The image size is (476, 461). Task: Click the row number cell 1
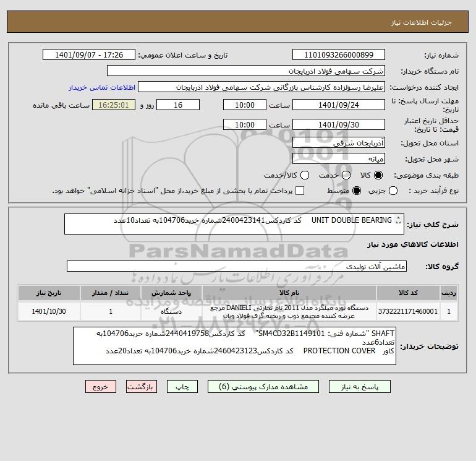click(449, 311)
